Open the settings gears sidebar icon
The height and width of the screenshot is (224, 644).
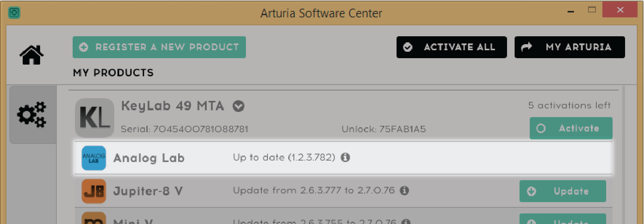pyautogui.click(x=32, y=114)
